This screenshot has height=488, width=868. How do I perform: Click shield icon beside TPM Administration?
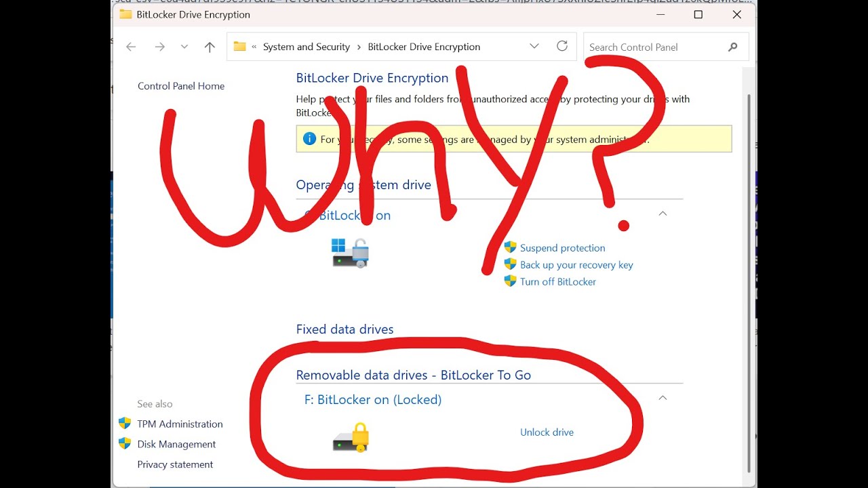(x=125, y=424)
